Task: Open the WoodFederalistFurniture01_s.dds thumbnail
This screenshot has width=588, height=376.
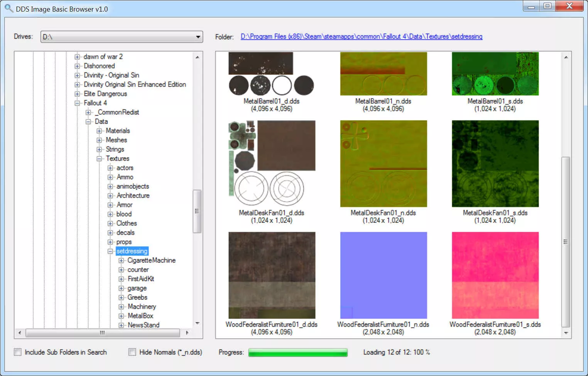Action: pyautogui.click(x=495, y=275)
